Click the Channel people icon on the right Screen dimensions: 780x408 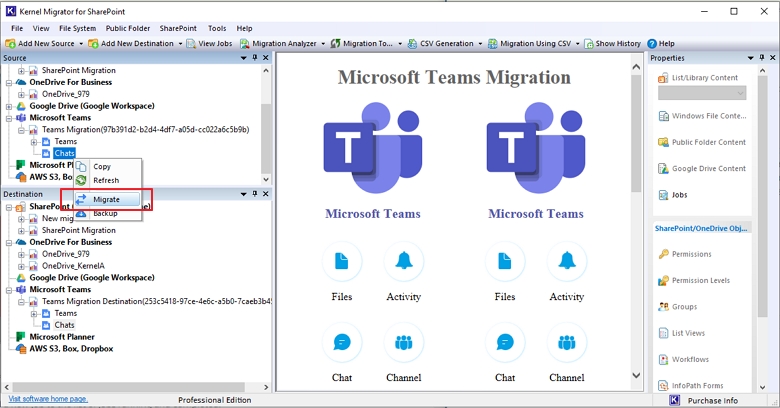click(567, 343)
